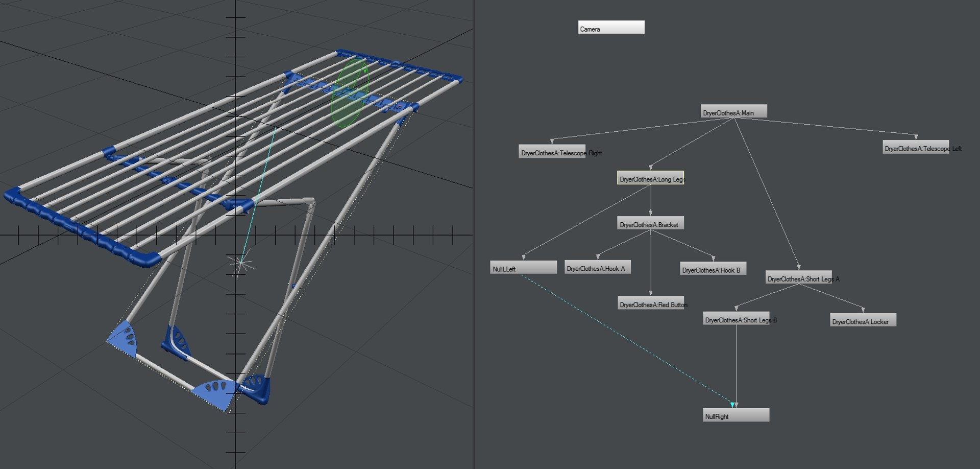Image resolution: width=980 pixels, height=469 pixels.
Task: Select the DryerClothesA:Short Legs B node
Action: tap(736, 318)
